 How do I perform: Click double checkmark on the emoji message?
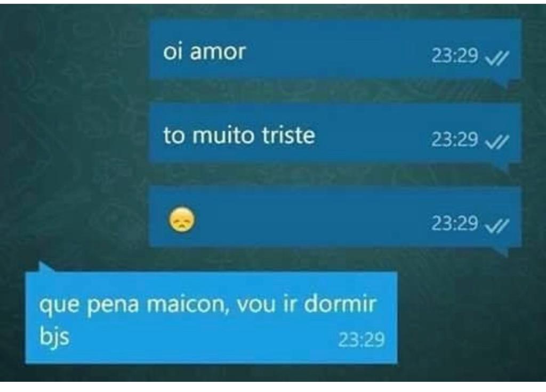pyautogui.click(x=497, y=225)
